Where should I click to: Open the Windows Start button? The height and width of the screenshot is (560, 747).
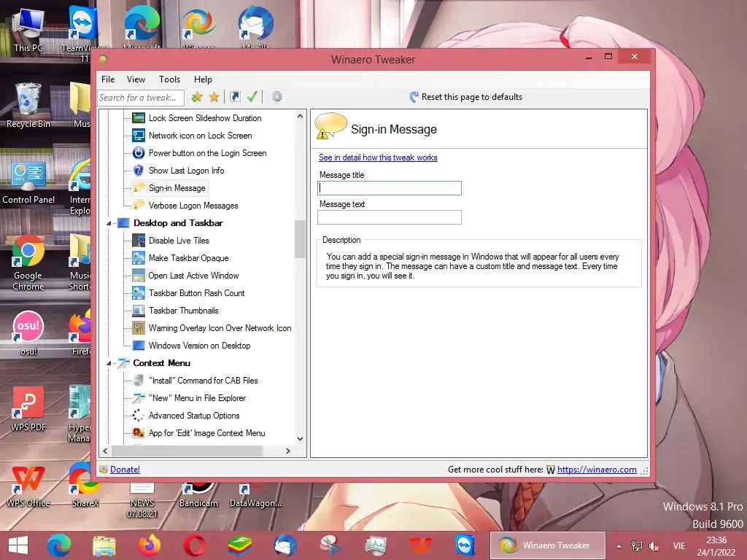[18, 545]
